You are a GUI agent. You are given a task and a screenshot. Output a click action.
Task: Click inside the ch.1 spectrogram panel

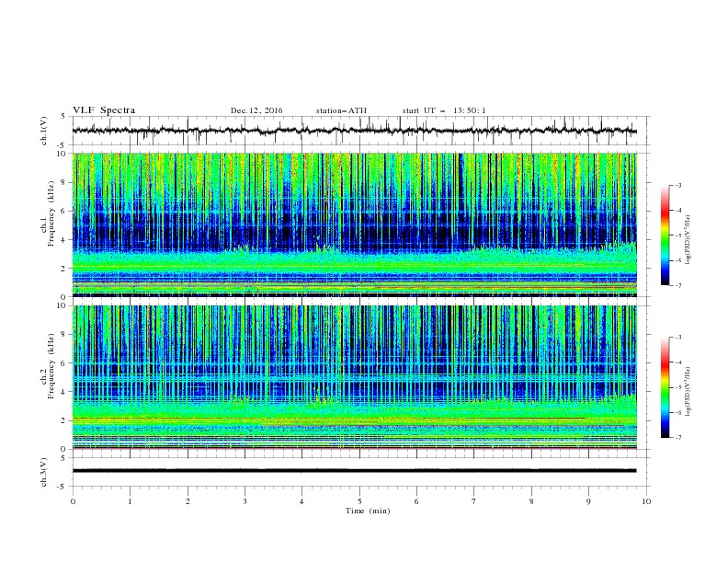pyautogui.click(x=354, y=224)
